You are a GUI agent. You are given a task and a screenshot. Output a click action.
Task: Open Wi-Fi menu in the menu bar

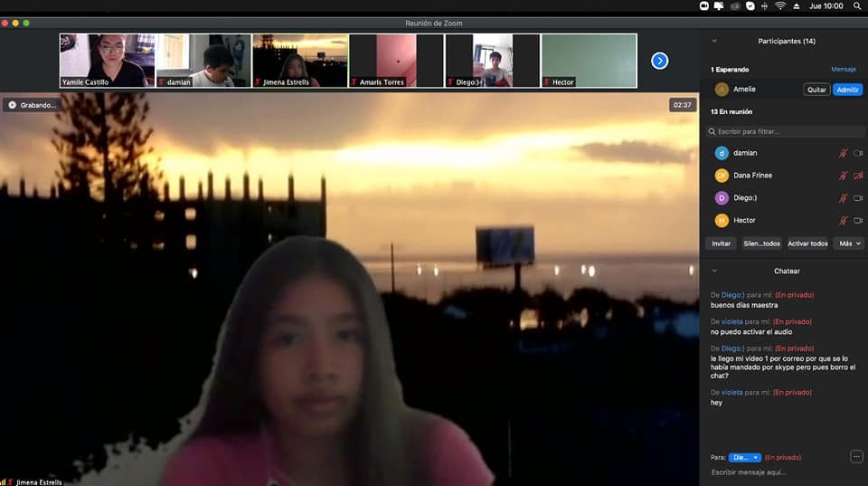click(x=780, y=6)
